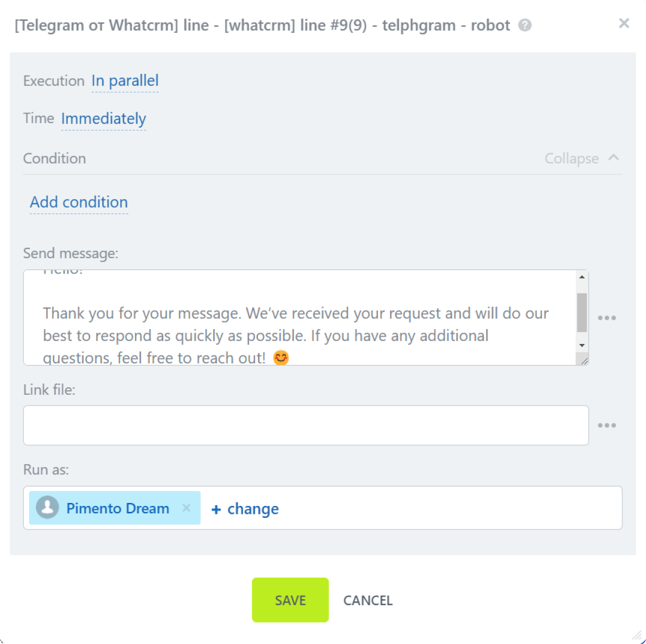Click the Time setting Immediately
This screenshot has width=646, height=644.
pyautogui.click(x=103, y=119)
